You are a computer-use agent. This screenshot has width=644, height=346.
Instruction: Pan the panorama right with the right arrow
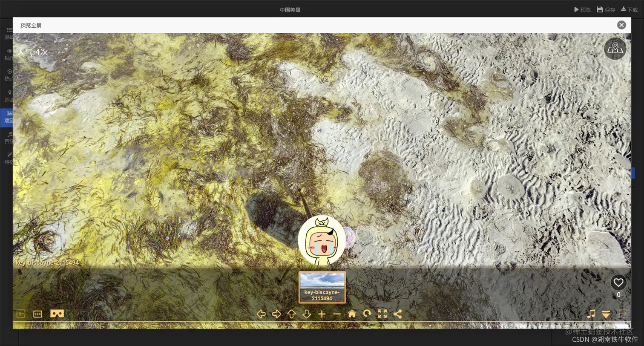(276, 314)
